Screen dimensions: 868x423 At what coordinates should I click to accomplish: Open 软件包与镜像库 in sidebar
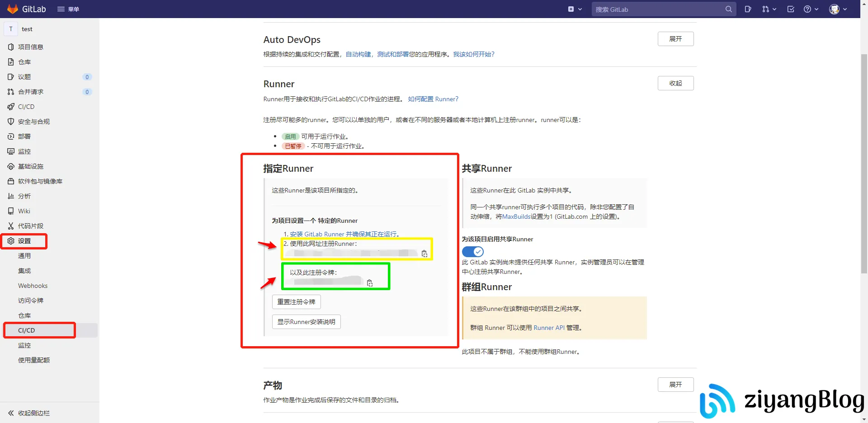(x=40, y=181)
